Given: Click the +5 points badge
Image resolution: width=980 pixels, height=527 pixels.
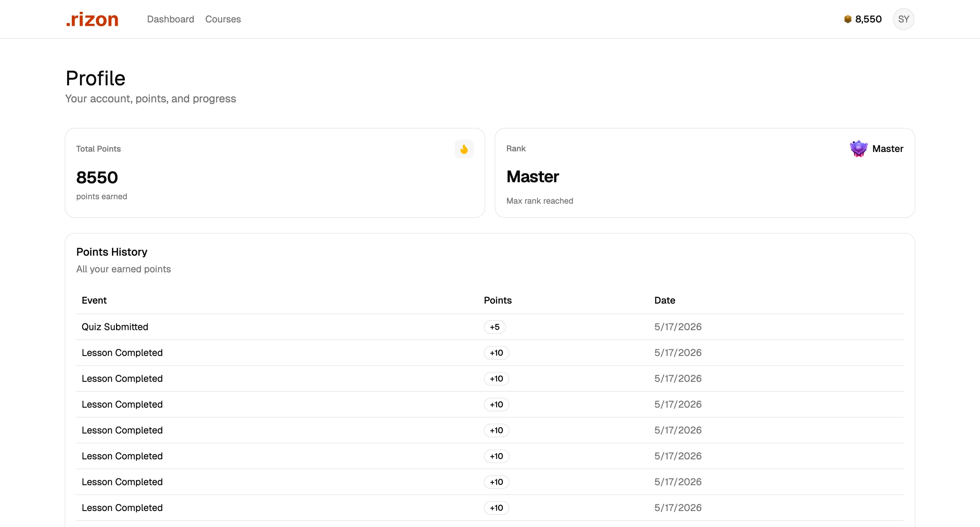Looking at the screenshot, I should [494, 327].
